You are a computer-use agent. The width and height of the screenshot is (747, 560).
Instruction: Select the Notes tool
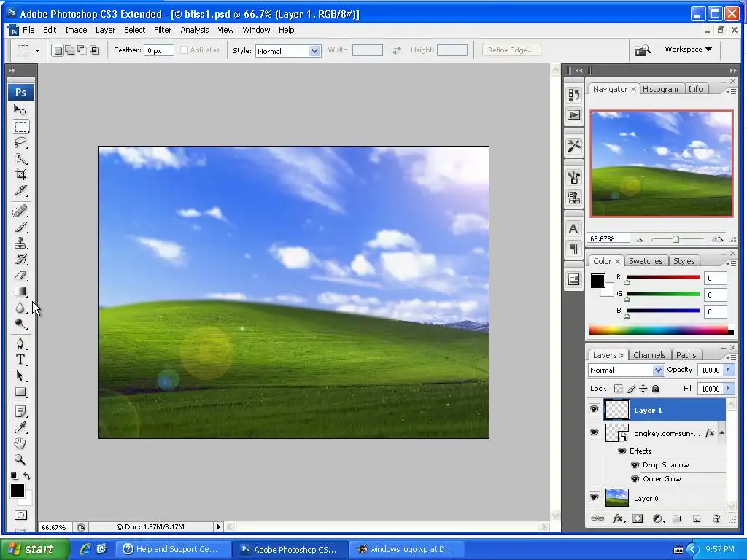[20, 411]
